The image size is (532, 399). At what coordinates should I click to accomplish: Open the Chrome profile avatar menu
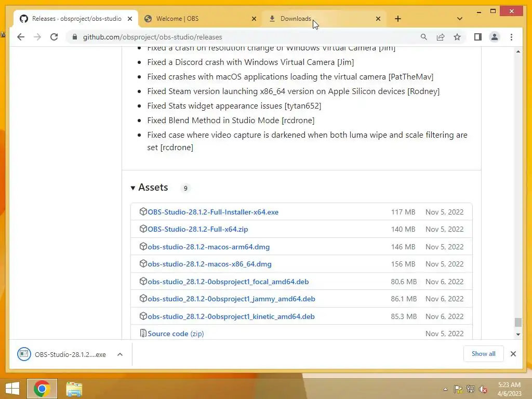[x=495, y=37]
